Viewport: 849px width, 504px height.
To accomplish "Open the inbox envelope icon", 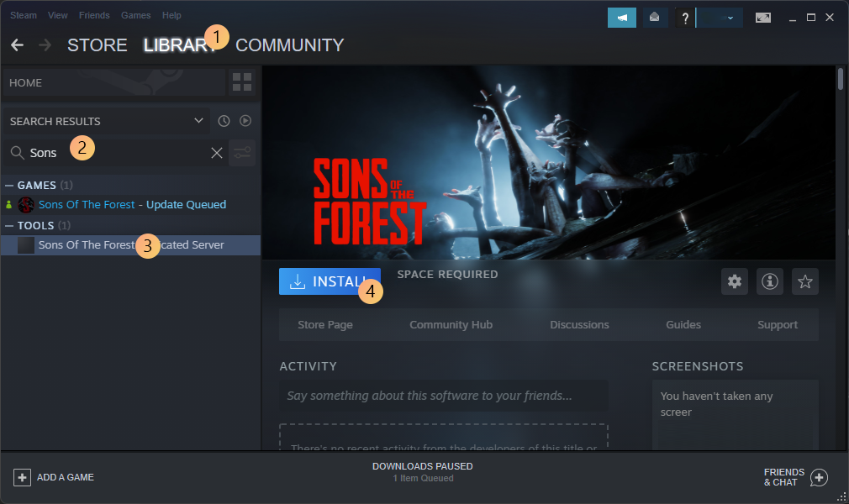I will (x=655, y=18).
